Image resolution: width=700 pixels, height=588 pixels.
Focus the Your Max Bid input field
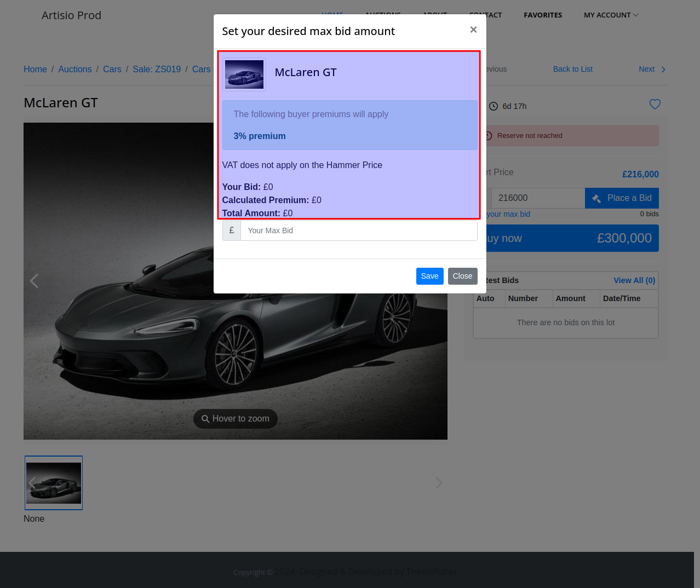359,230
